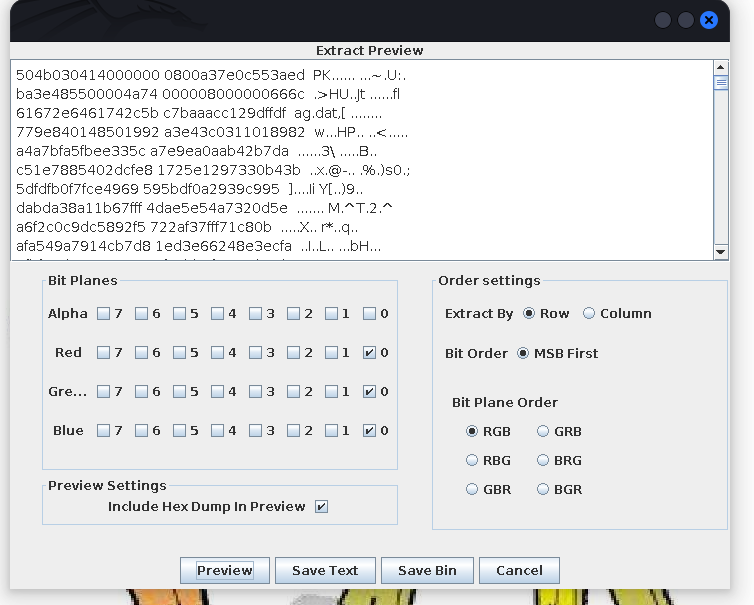Choose RBG bit plane order
754x605 pixels.
click(472, 460)
